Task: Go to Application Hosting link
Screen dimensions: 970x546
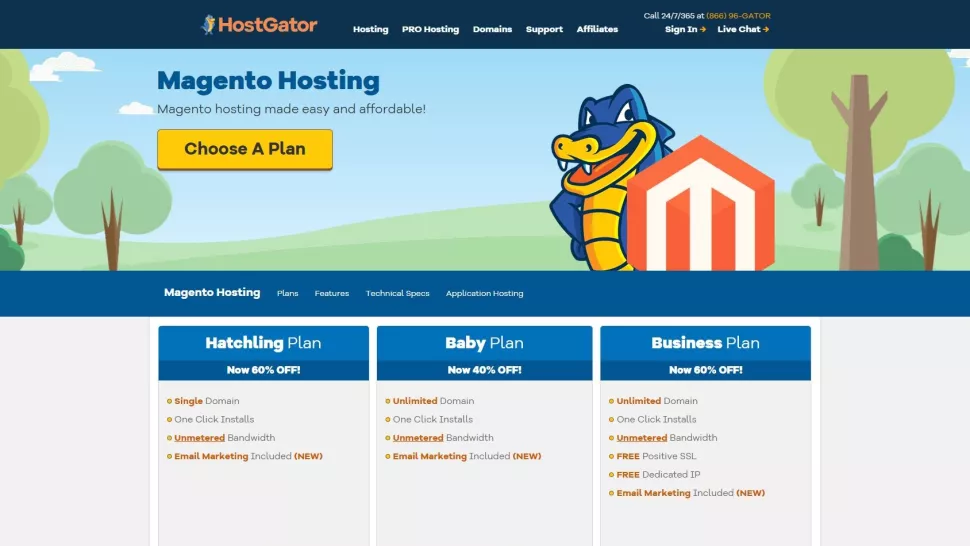Action: [484, 294]
